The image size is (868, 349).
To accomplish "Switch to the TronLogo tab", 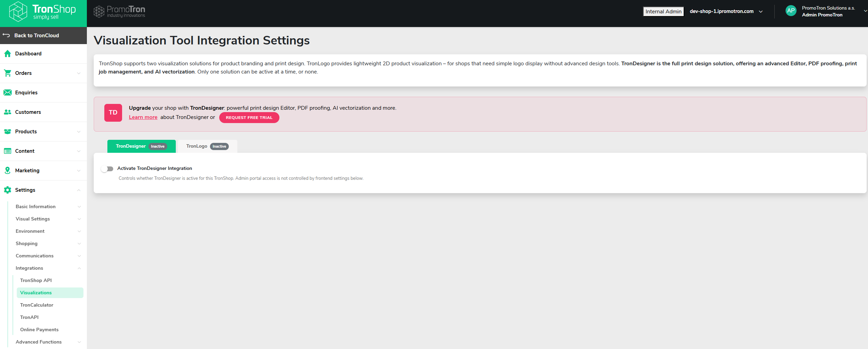I will (x=207, y=146).
